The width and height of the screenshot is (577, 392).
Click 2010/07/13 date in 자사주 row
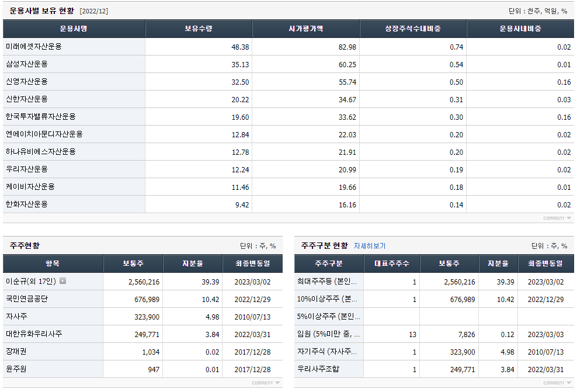click(252, 317)
